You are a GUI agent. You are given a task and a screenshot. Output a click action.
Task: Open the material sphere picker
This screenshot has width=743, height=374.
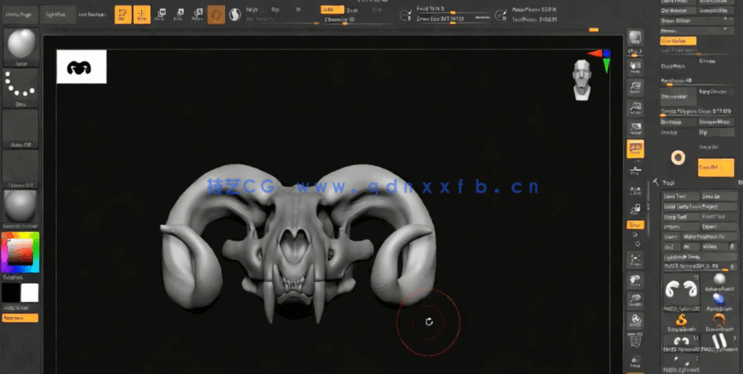point(21,210)
